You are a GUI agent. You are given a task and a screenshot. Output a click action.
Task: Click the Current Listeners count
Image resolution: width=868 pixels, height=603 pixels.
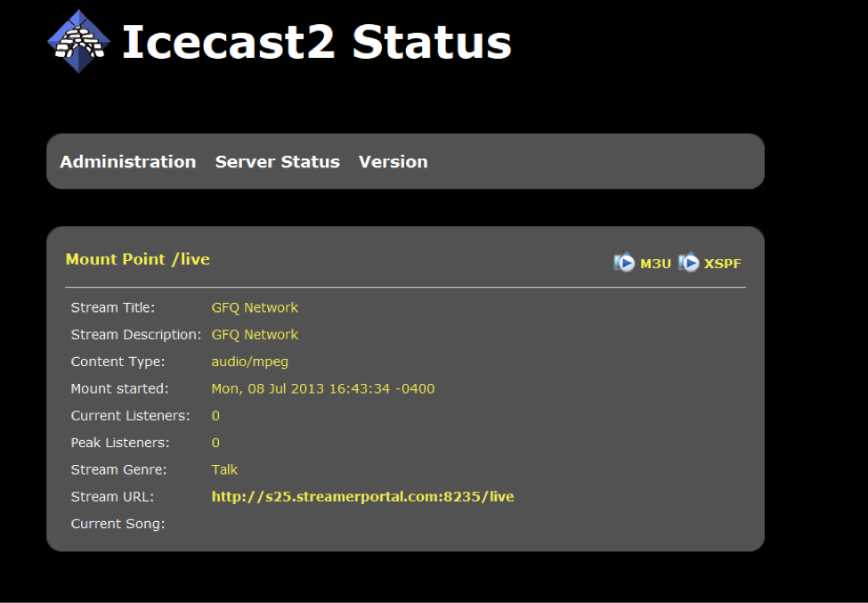[x=215, y=416]
